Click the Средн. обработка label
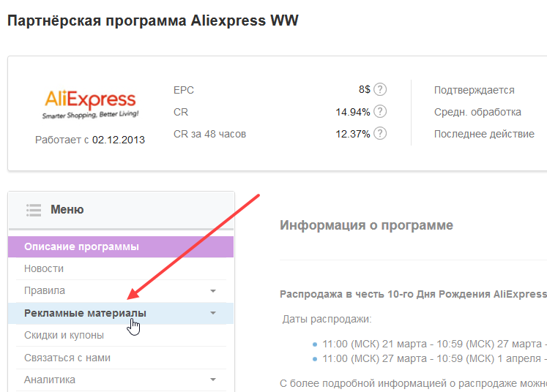Image resolution: width=547 pixels, height=392 pixels. point(477,112)
